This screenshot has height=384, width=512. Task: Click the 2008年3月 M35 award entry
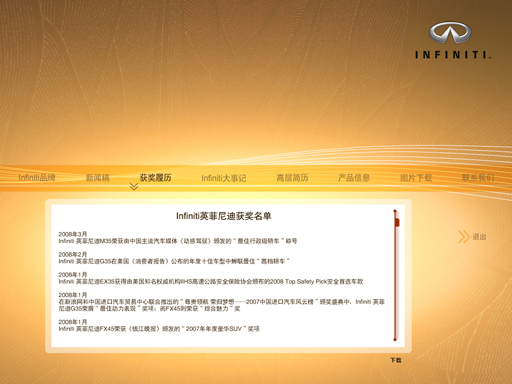(178, 237)
